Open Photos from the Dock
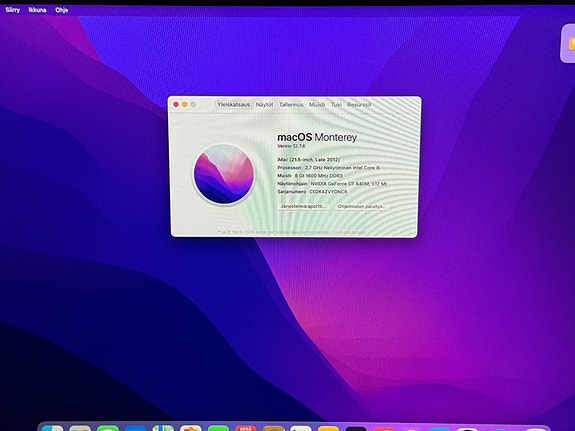The width and height of the screenshot is (575, 431). [191, 428]
